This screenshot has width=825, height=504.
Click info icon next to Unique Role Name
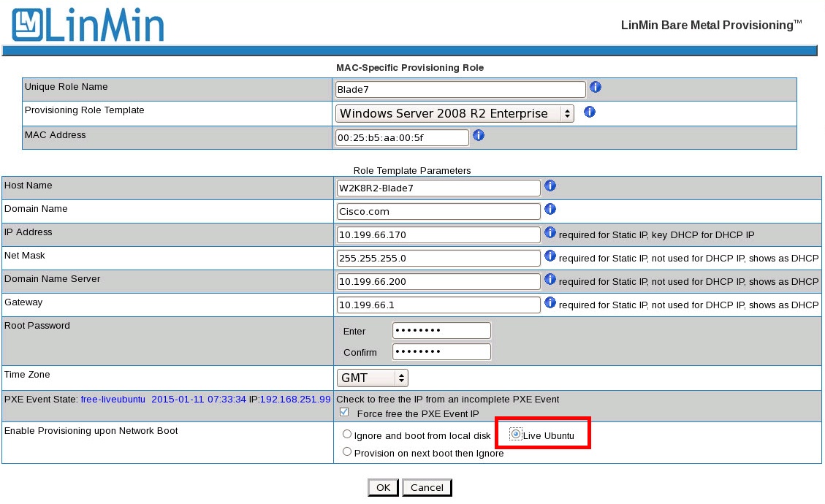(595, 88)
